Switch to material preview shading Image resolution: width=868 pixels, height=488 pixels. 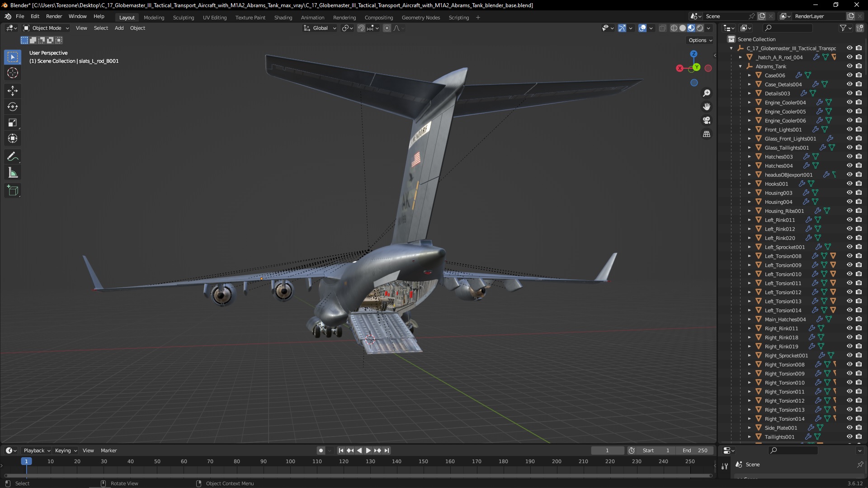(x=691, y=28)
